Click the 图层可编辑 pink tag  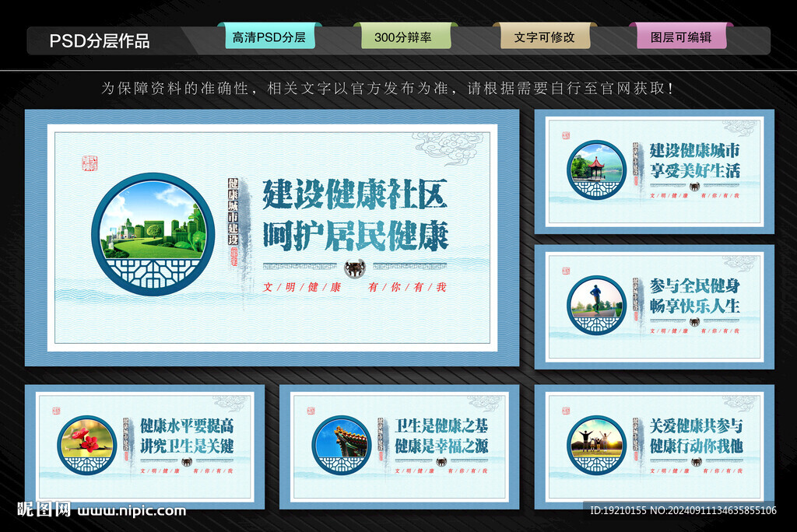click(681, 37)
